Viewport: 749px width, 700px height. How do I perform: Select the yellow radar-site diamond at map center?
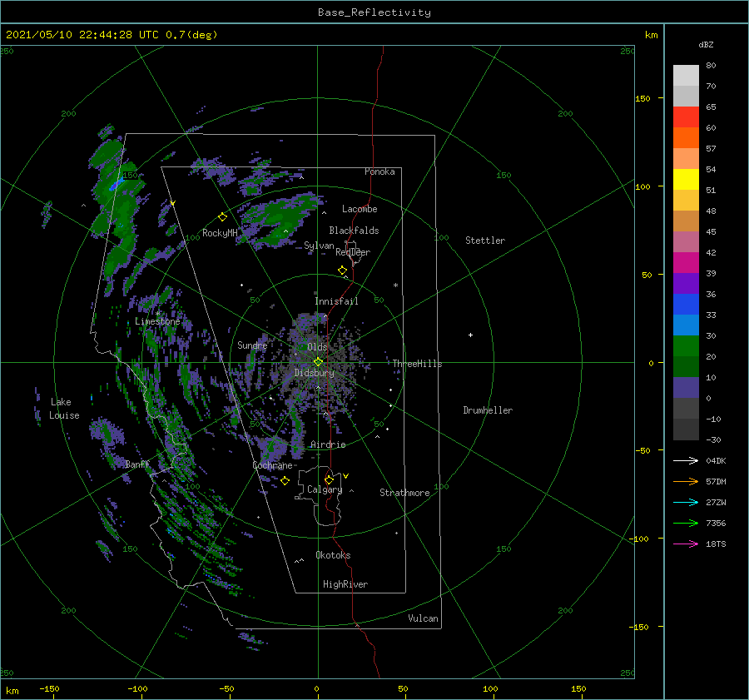click(318, 362)
